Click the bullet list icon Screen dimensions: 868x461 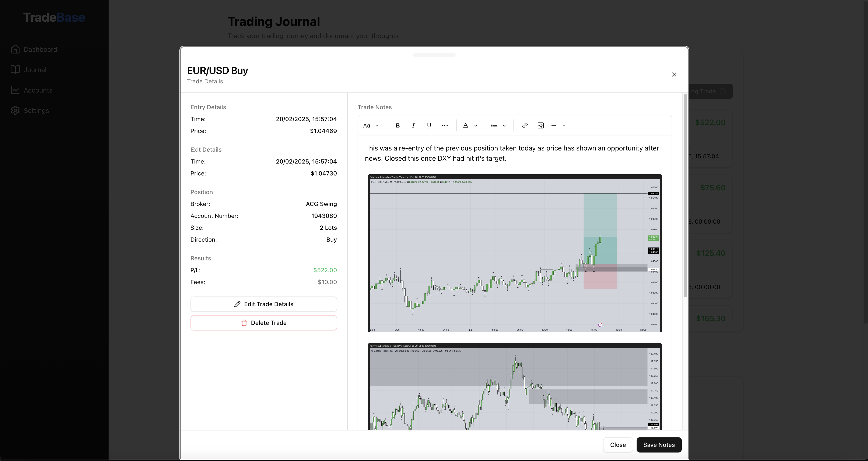494,125
